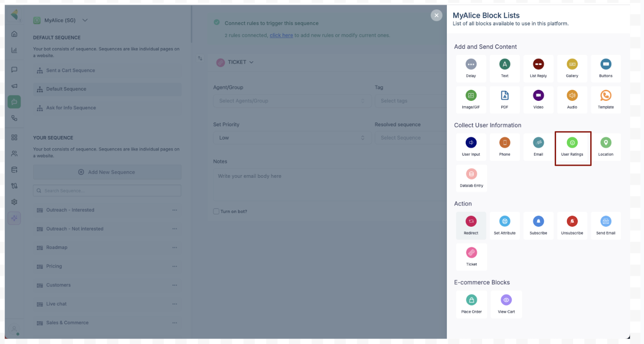Click Add New Sequence button

tap(107, 172)
